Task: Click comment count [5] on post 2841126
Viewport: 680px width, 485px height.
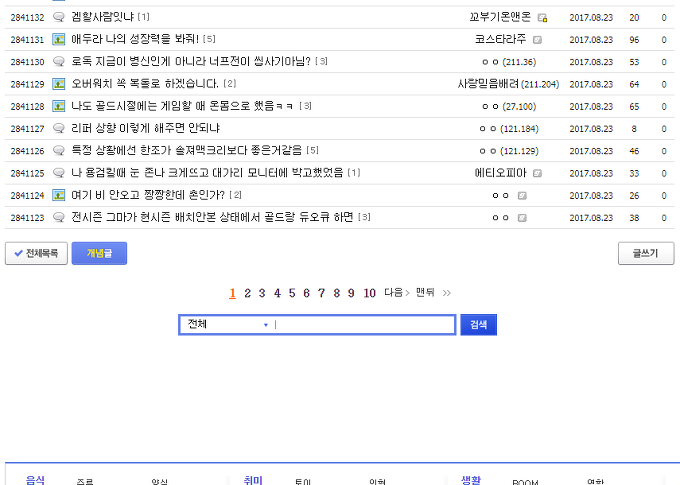Action: [312, 150]
